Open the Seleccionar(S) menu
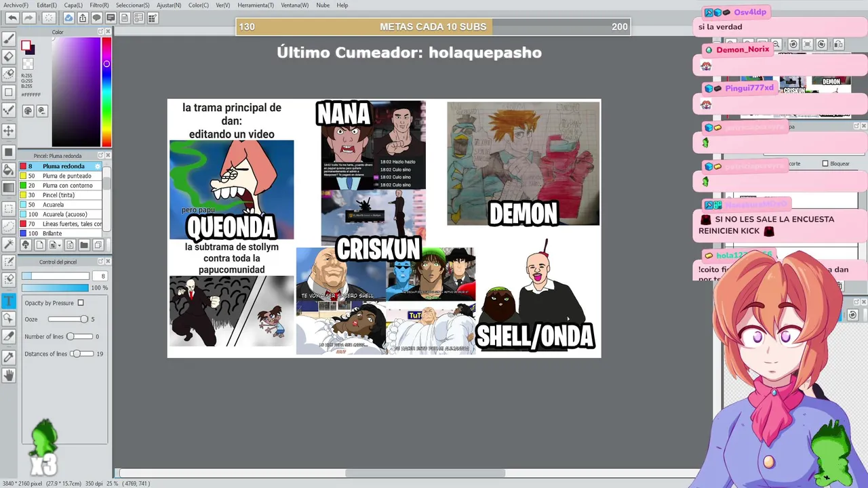Viewport: 868px width, 488px height. pos(132,5)
